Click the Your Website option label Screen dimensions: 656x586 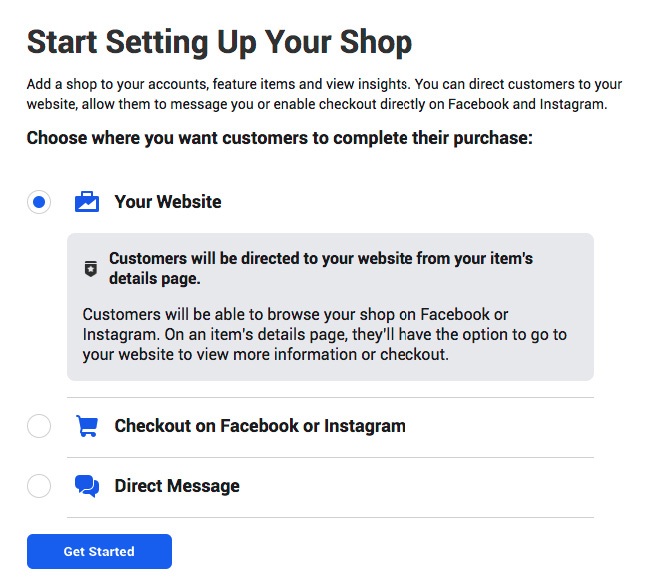[168, 202]
